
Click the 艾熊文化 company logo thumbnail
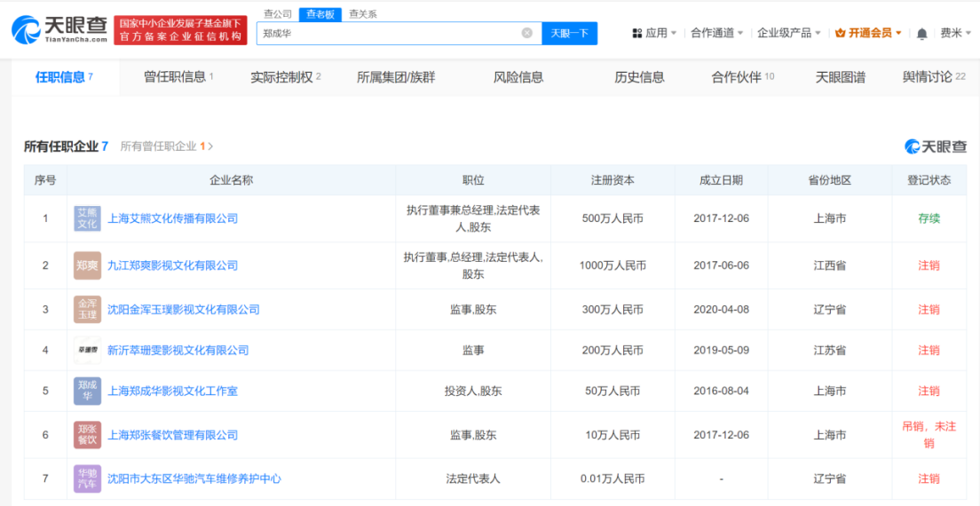(x=87, y=218)
